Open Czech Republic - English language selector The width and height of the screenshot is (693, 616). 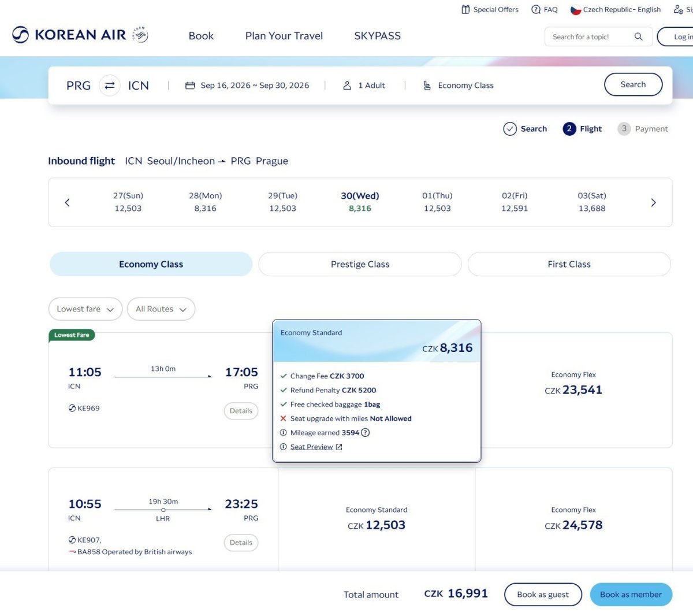(616, 10)
